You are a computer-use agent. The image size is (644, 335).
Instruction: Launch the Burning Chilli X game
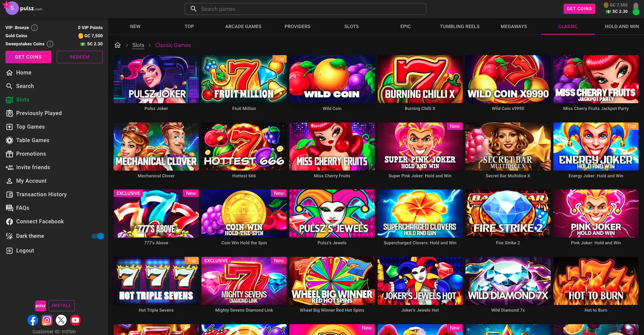[420, 79]
